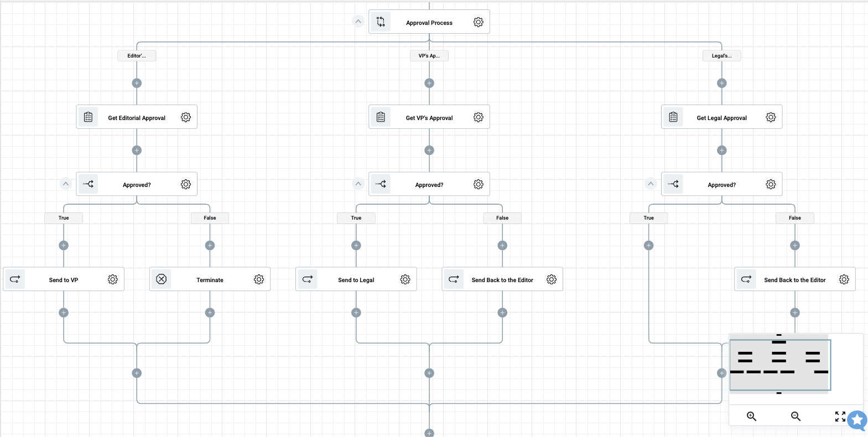Add step after VP branch Send Back to the Editor

[x=502, y=313]
